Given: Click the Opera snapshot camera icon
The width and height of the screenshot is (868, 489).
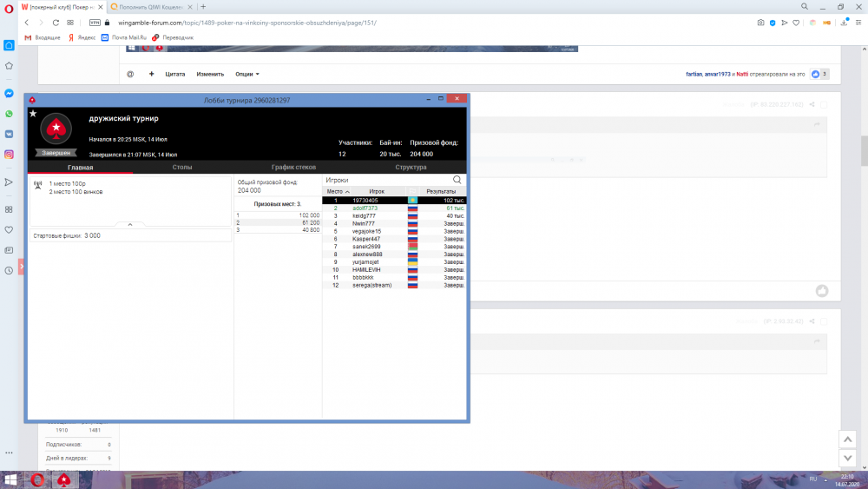Looking at the screenshot, I should point(760,23).
